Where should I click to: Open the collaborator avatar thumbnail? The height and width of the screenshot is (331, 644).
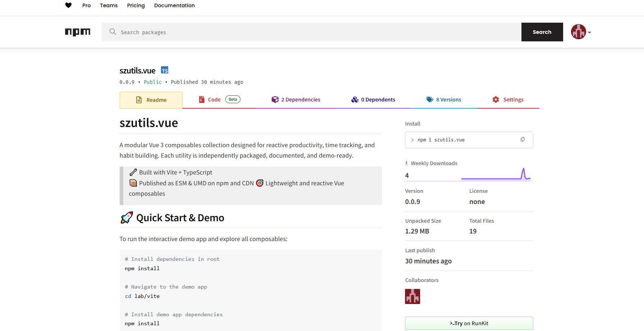[413, 296]
